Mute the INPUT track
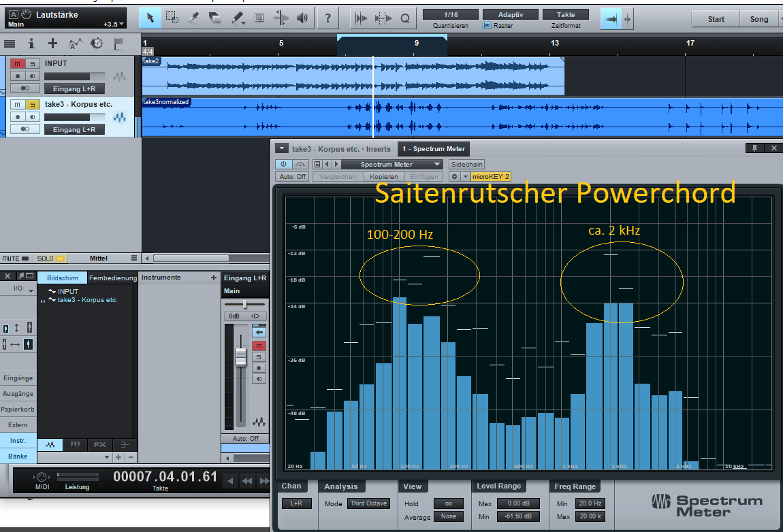 click(x=18, y=63)
